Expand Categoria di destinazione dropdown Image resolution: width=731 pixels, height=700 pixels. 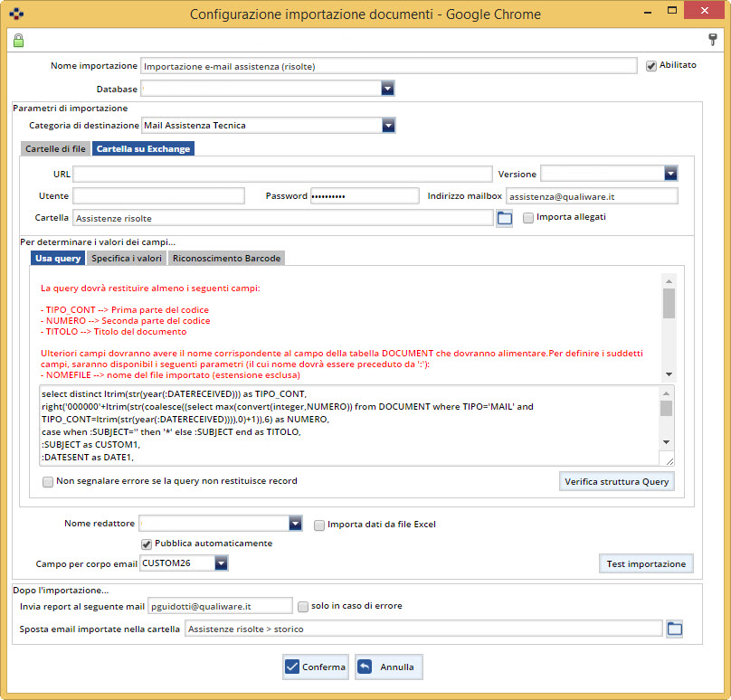point(388,126)
